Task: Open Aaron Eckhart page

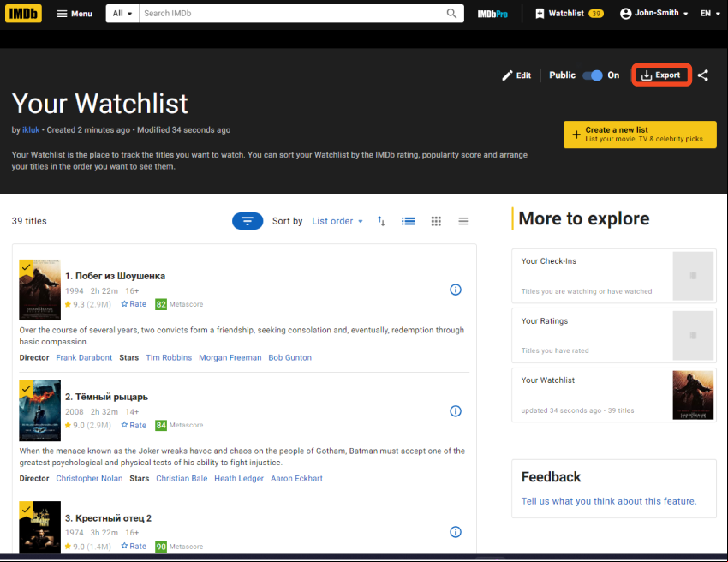Action: point(296,478)
